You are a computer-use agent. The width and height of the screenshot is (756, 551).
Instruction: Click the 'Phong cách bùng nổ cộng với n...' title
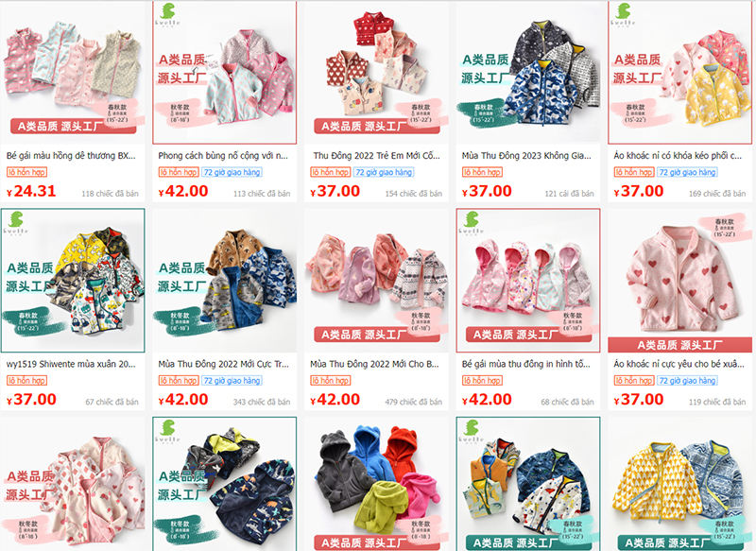223,156
